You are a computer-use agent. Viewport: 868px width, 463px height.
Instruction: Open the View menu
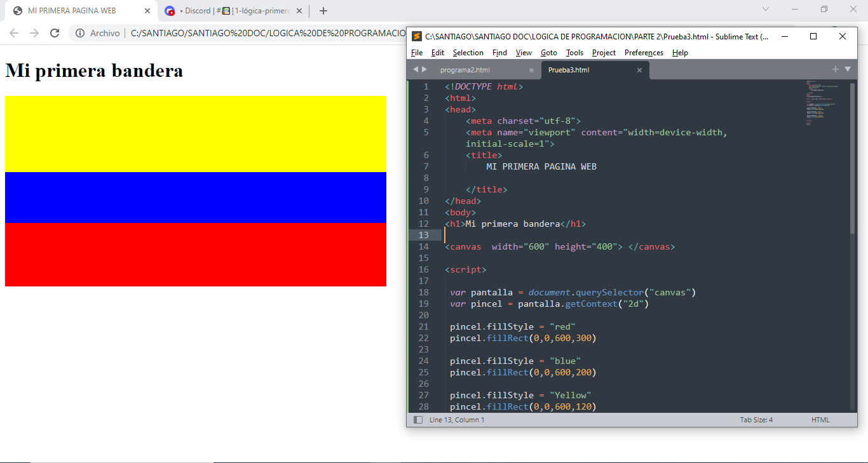pyautogui.click(x=524, y=53)
